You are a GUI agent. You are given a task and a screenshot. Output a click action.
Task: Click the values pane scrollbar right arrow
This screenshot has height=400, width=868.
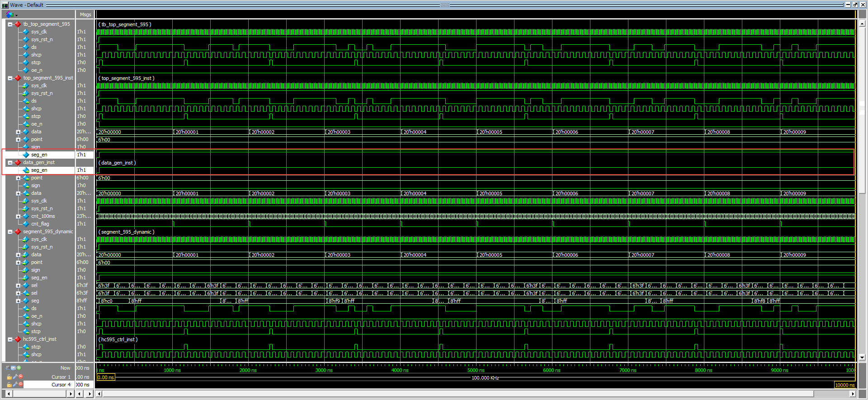point(90,394)
